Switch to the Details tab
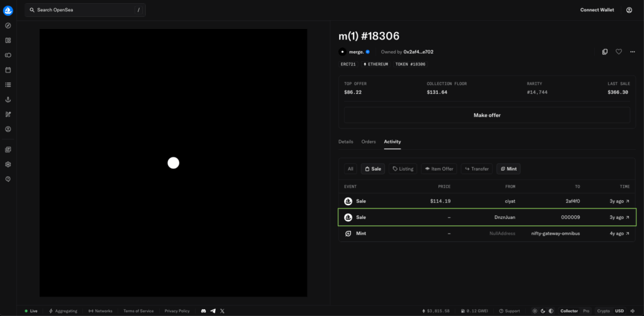The height and width of the screenshot is (316, 644). point(346,142)
